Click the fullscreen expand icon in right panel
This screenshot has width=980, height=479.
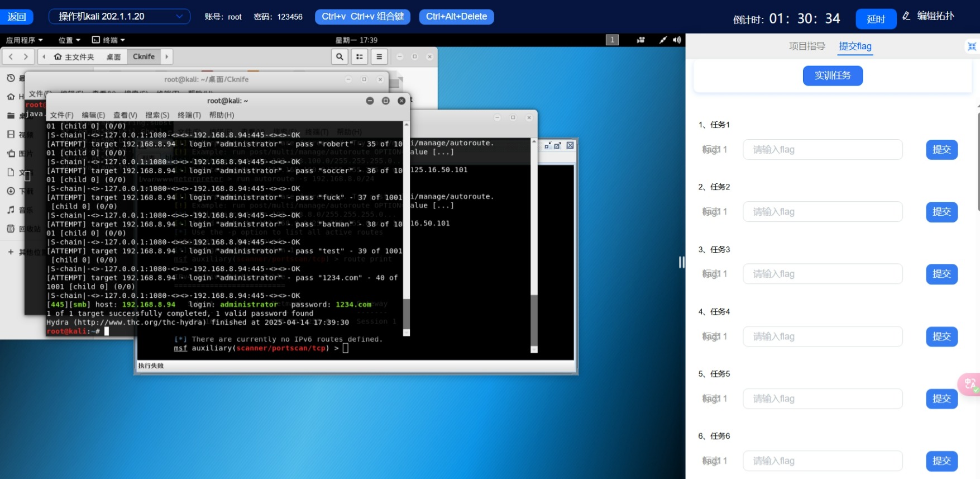point(972,46)
